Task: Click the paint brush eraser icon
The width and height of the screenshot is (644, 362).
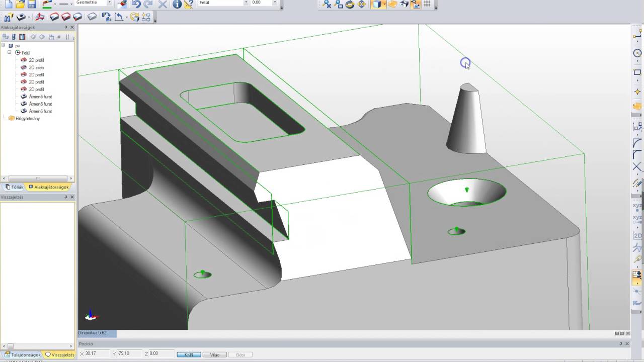Action: 122,4
